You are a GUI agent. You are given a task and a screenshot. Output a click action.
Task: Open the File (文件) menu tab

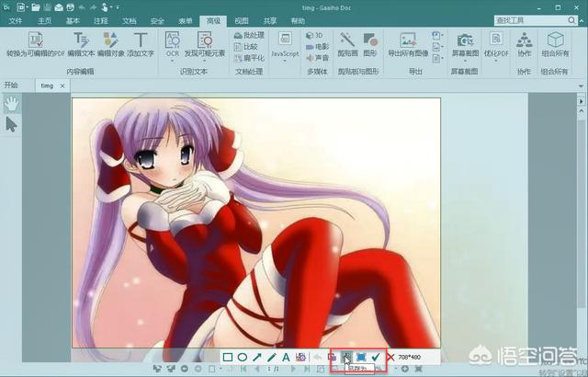(x=16, y=21)
